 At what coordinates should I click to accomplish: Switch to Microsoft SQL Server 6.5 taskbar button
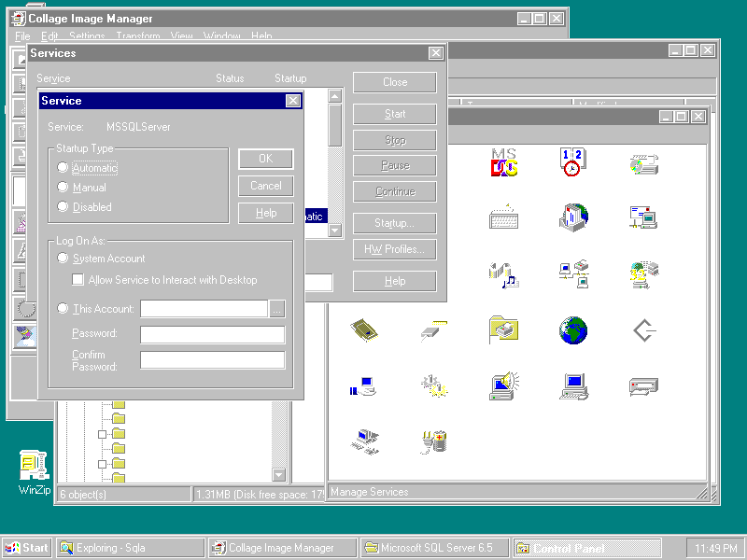click(x=435, y=548)
